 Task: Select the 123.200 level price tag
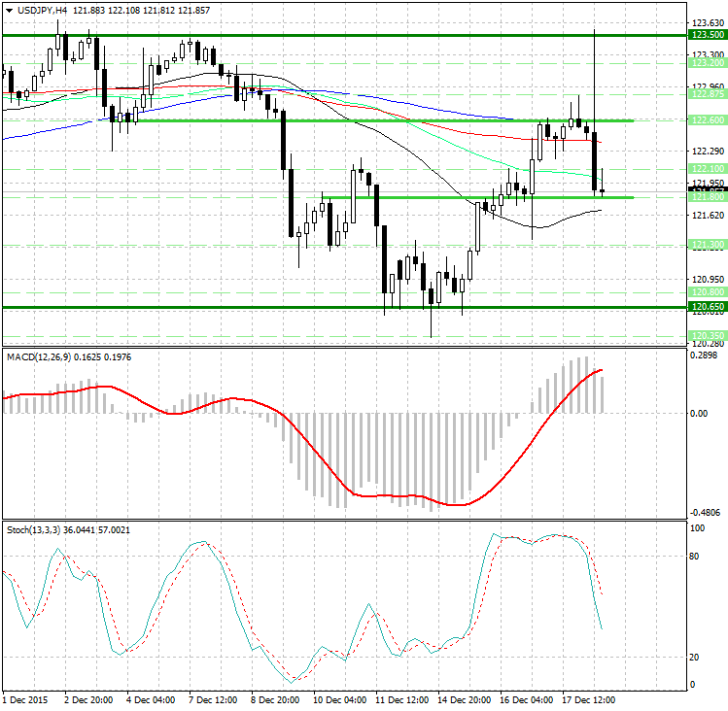tap(708, 63)
